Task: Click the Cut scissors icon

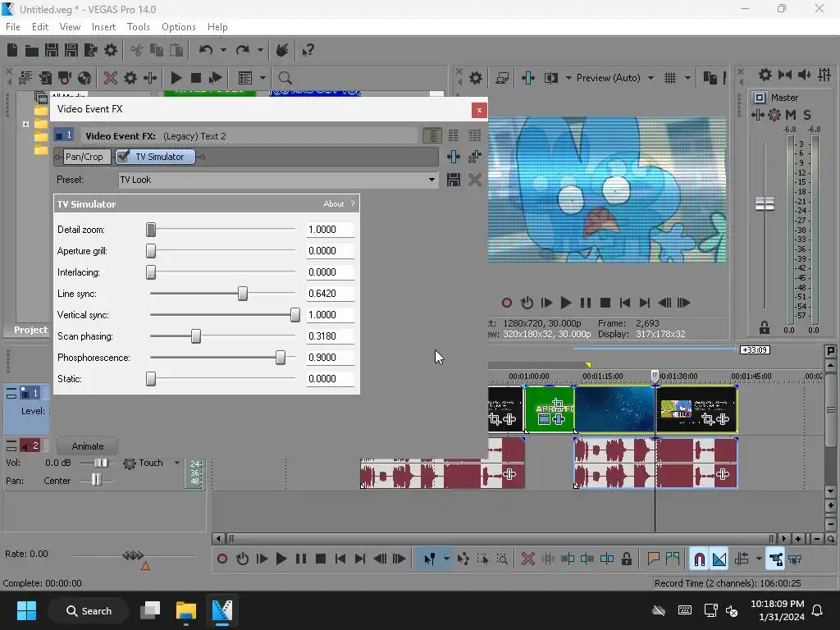Action: click(137, 50)
